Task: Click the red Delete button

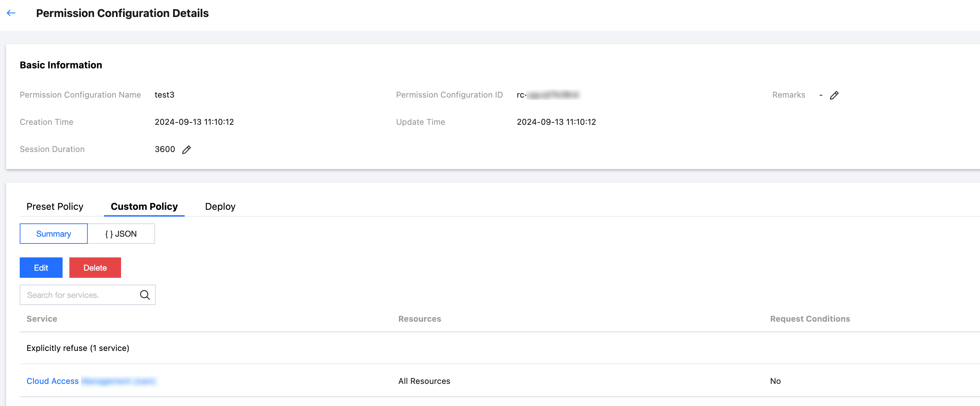Action: (x=95, y=268)
